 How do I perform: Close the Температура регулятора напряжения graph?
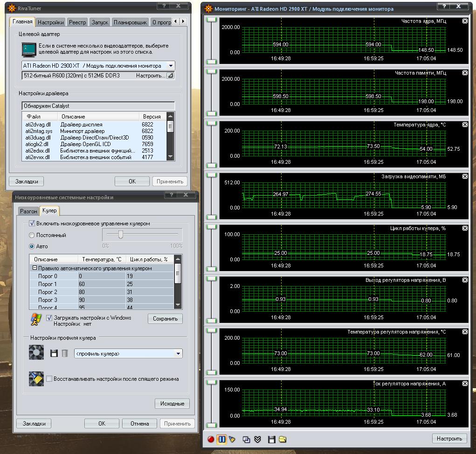point(465,332)
